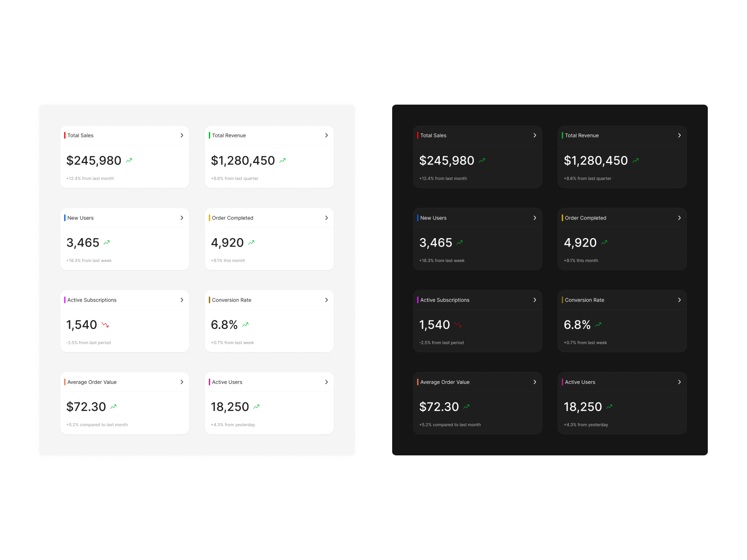
Task: Click the orange accent bar on Average Order Value
Action: [65, 382]
